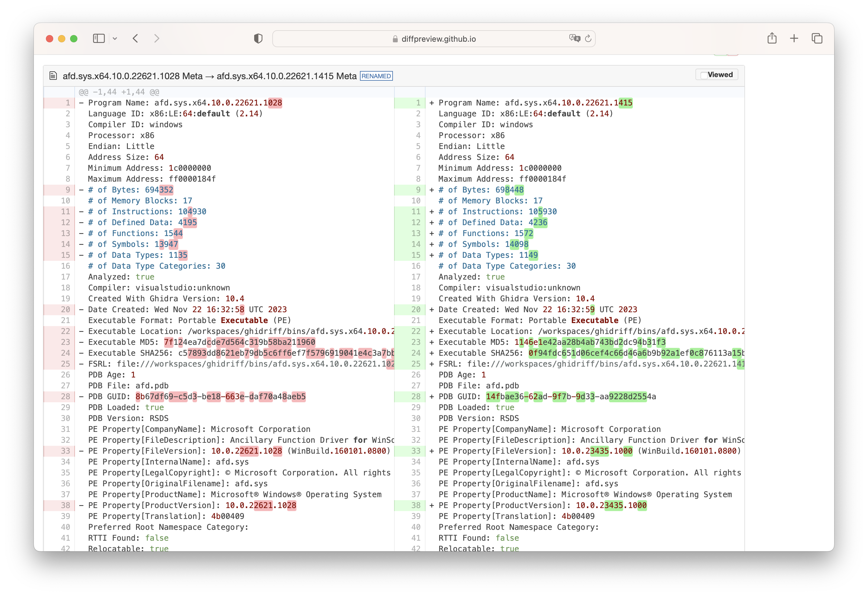Click the RENAMED badge
The width and height of the screenshot is (868, 596).
[x=376, y=76]
